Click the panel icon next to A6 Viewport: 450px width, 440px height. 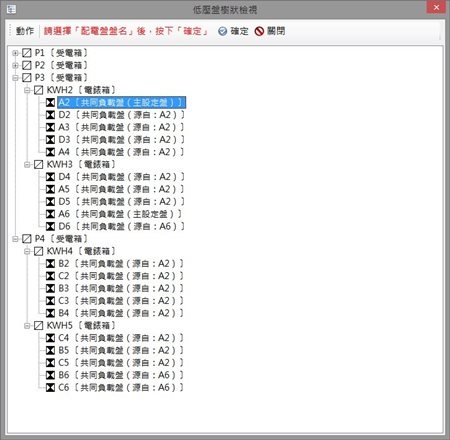(50, 214)
